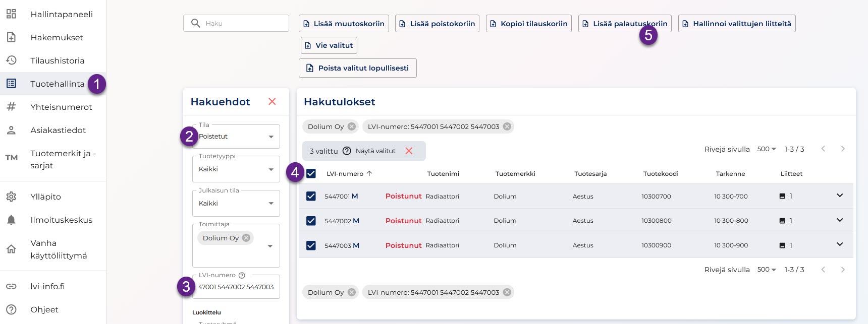Open the Tila dropdown showing Poistetut
This screenshot has width=868, height=324.
(236, 137)
